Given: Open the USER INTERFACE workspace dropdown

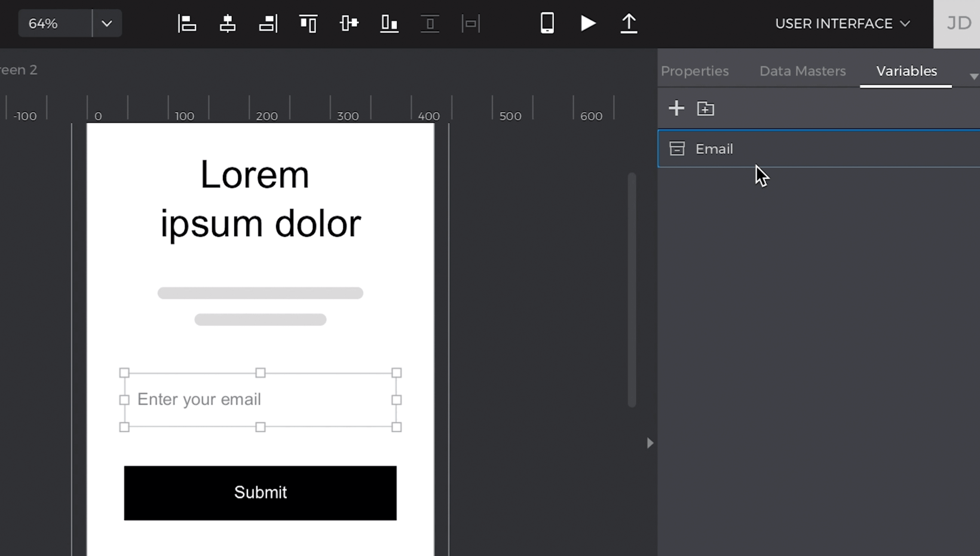Looking at the screenshot, I should (x=843, y=23).
